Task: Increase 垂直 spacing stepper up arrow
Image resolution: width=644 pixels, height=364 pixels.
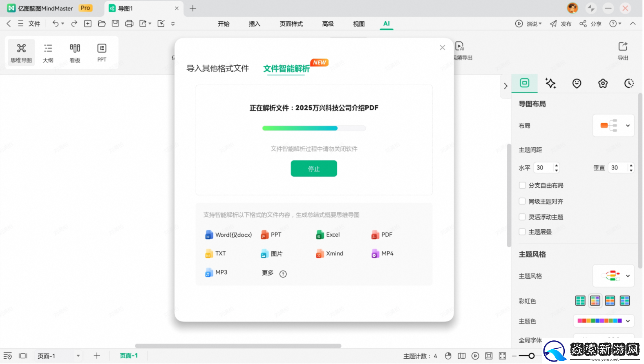Action: tap(631, 165)
